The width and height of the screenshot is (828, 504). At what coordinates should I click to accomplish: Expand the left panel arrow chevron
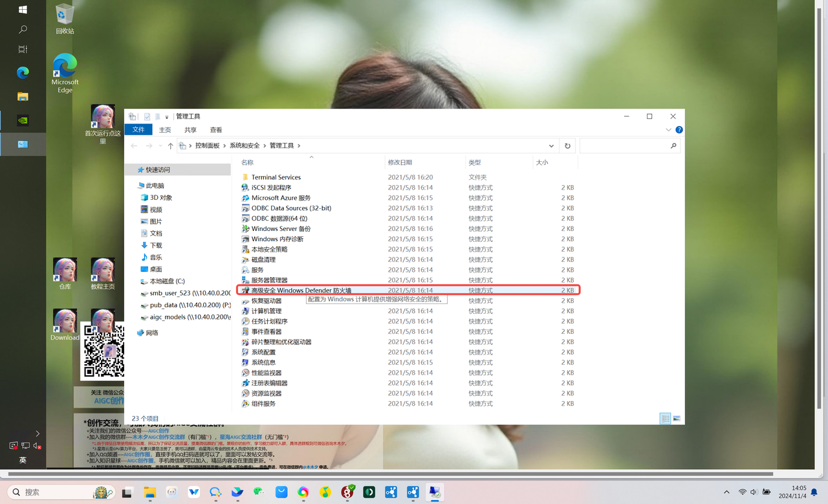pos(38,433)
